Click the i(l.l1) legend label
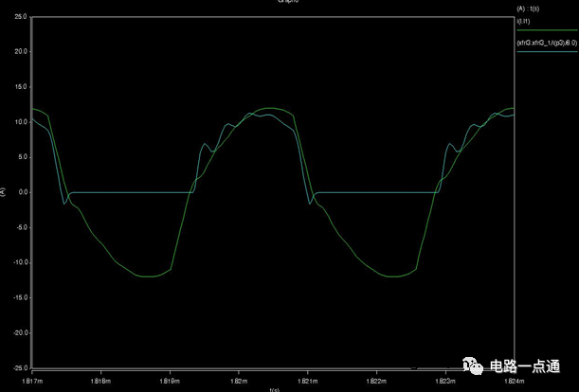Image resolution: width=579 pixels, height=392 pixels. tap(523, 20)
